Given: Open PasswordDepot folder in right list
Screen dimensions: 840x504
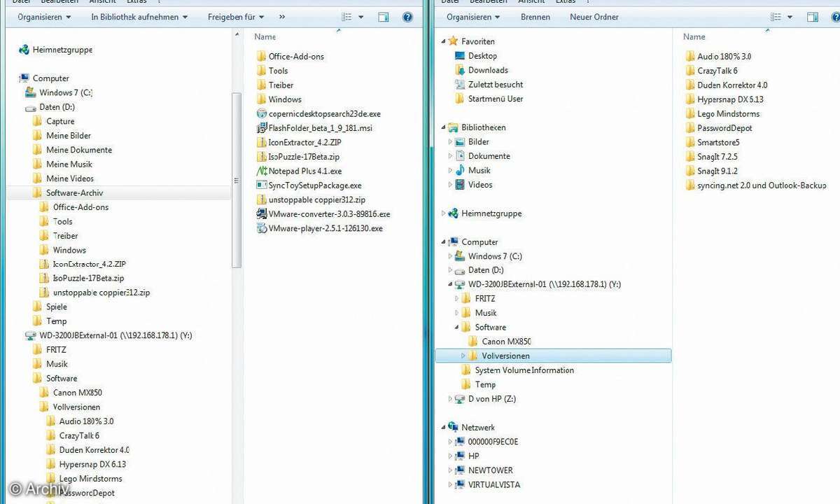Looking at the screenshot, I should 719,128.
